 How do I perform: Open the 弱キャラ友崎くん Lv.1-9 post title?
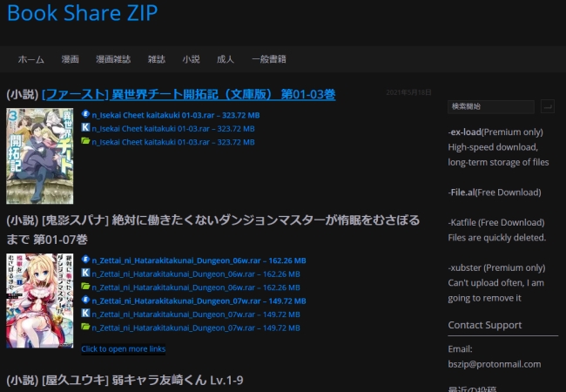(125, 380)
